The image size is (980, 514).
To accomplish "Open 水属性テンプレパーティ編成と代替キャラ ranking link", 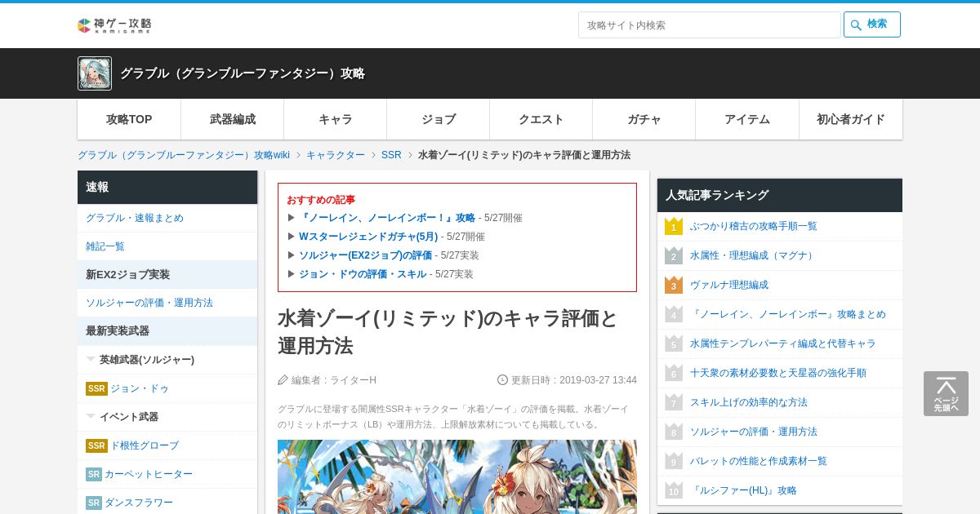I will point(783,343).
